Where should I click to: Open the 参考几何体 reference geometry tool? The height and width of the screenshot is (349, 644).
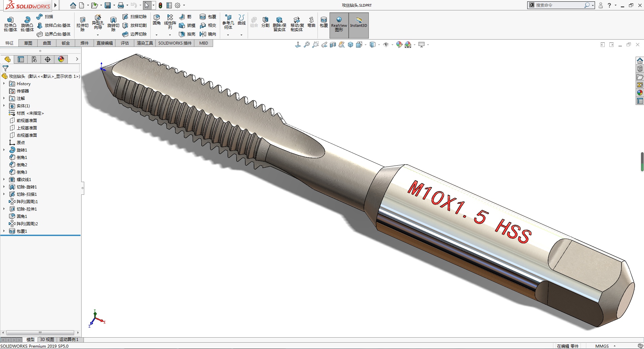[x=228, y=22]
